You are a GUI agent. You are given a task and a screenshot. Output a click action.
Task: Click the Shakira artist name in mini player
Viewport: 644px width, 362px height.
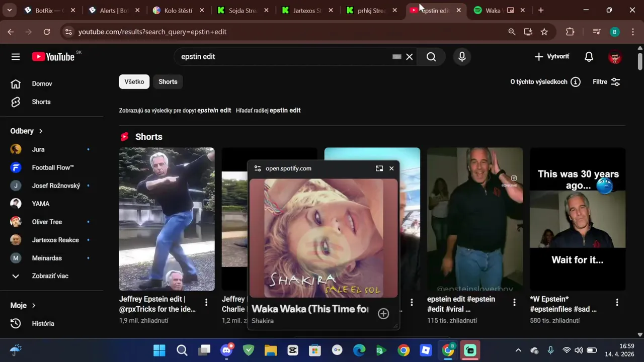click(263, 321)
